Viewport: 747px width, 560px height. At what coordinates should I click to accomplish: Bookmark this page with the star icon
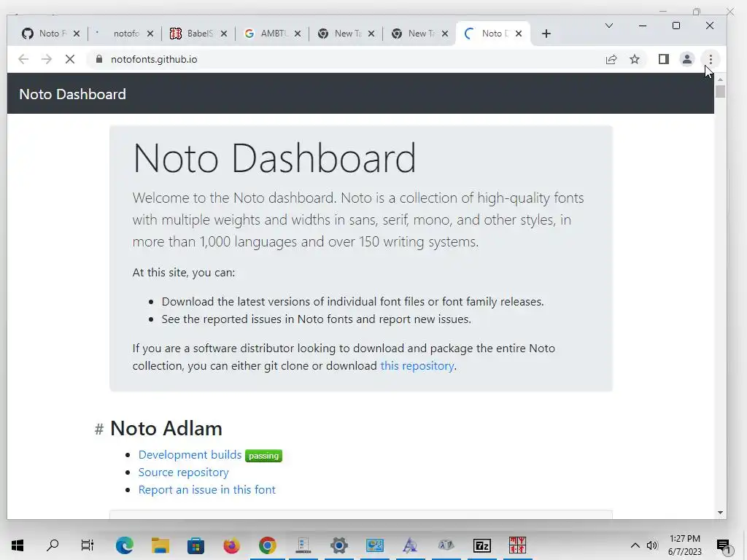[x=635, y=60]
